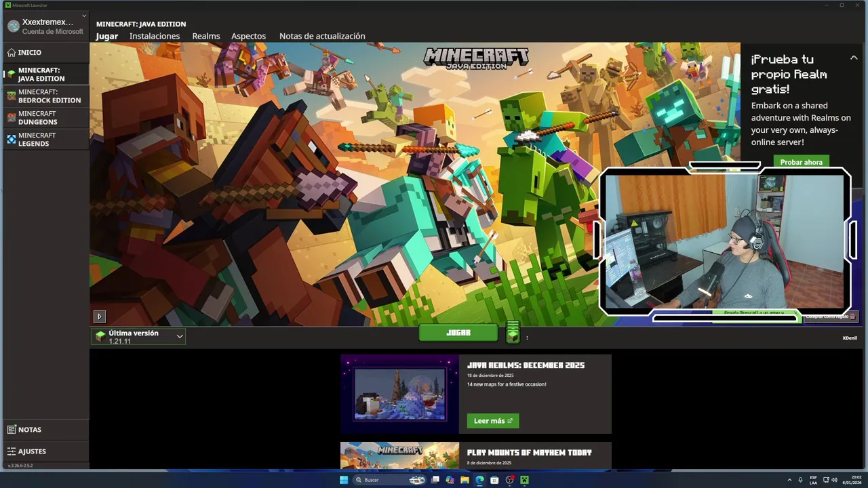Open Java Realms December 2025 thumbnail
868x488 pixels.
click(x=399, y=394)
